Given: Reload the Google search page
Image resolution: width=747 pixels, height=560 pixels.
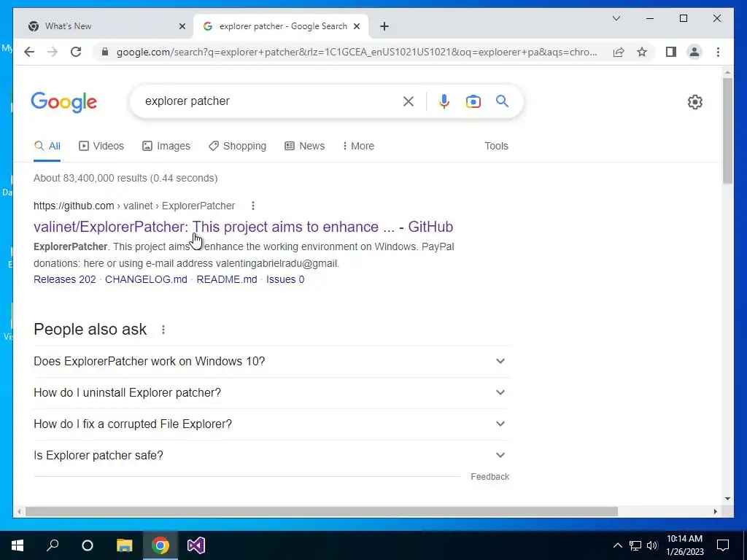Looking at the screenshot, I should point(76,52).
